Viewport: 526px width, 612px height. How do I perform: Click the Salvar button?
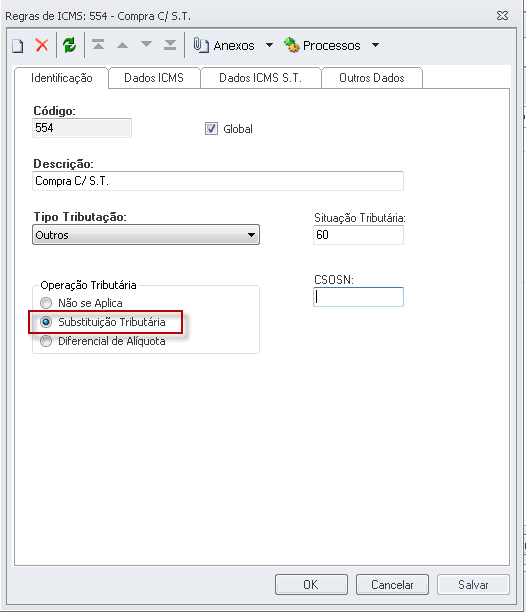(473, 585)
